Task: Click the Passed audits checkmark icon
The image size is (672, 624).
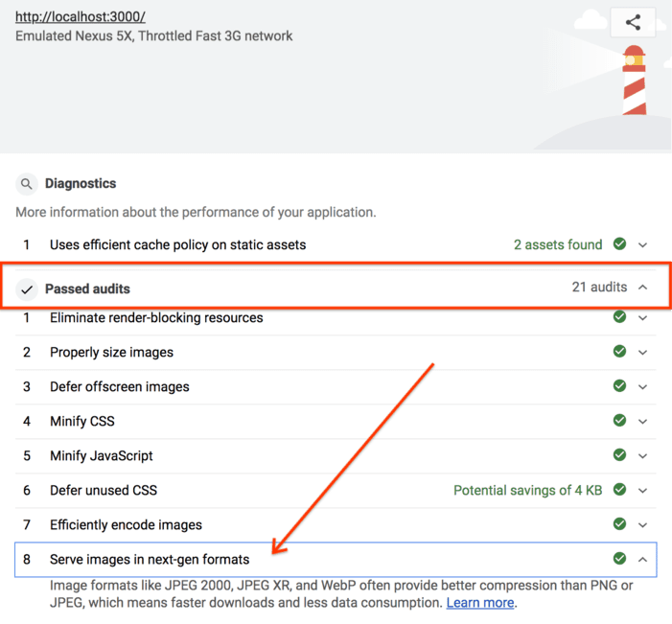Action: [x=27, y=289]
